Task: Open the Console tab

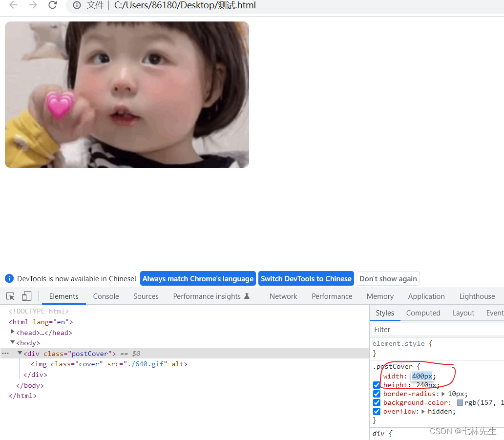Action: 106,296
